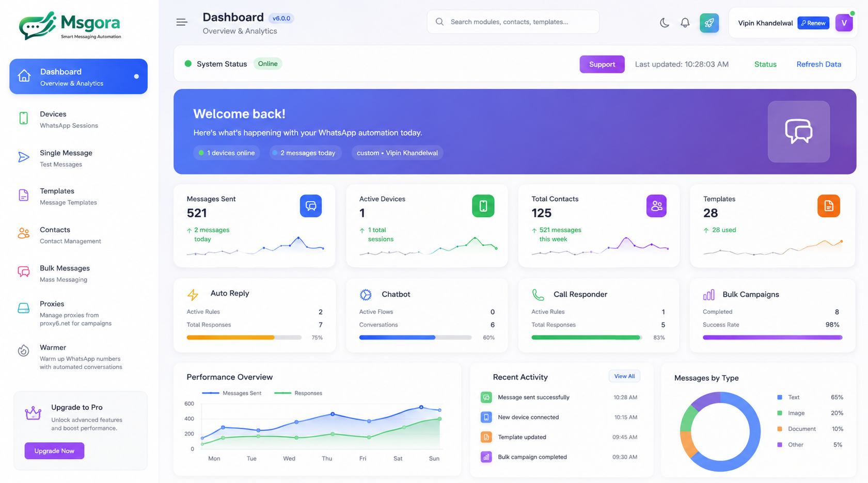Viewport: 868px width, 483px height.
Task: Click the Bulk campaign completed icon
Action: [486, 457]
